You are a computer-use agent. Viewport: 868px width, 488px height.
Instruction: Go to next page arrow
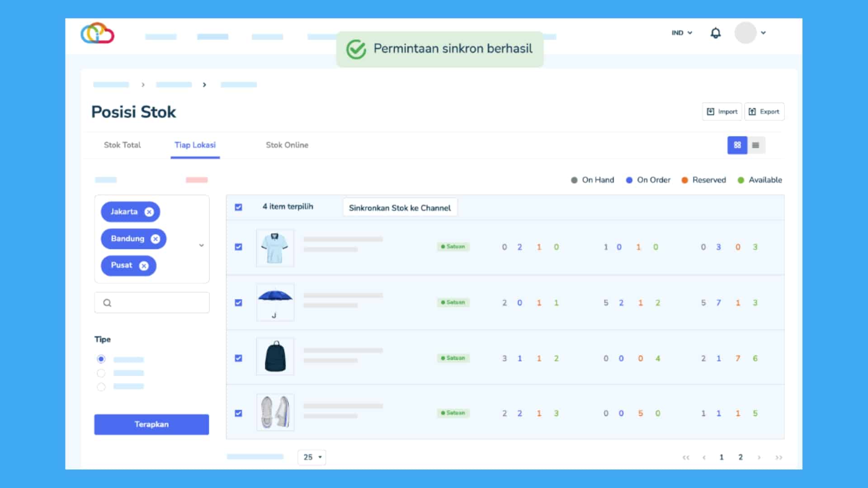click(759, 457)
